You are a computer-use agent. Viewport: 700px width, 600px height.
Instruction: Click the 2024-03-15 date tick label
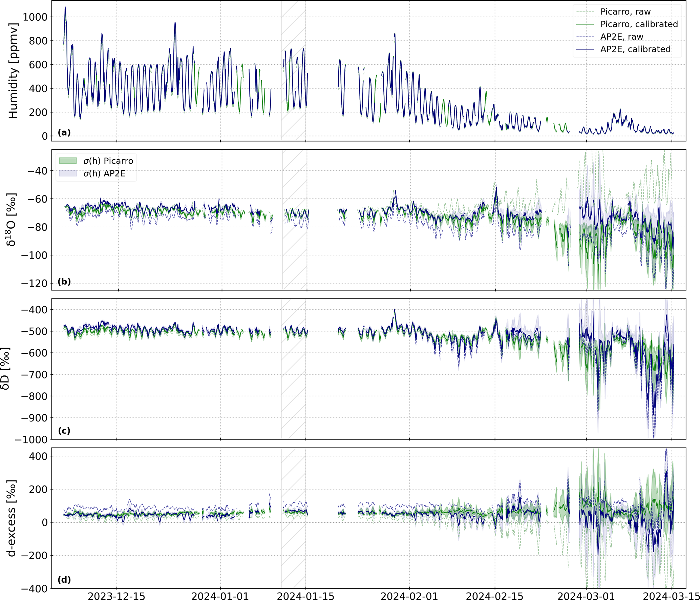coord(671,596)
